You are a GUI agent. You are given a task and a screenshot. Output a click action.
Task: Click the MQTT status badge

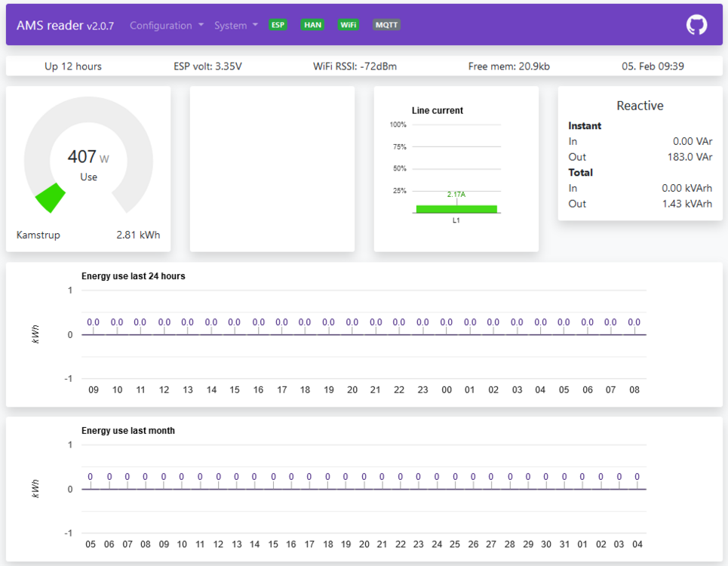(x=386, y=25)
